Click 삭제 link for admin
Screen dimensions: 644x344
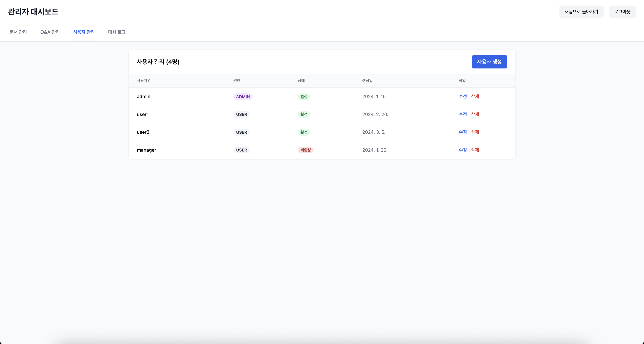[475, 96]
